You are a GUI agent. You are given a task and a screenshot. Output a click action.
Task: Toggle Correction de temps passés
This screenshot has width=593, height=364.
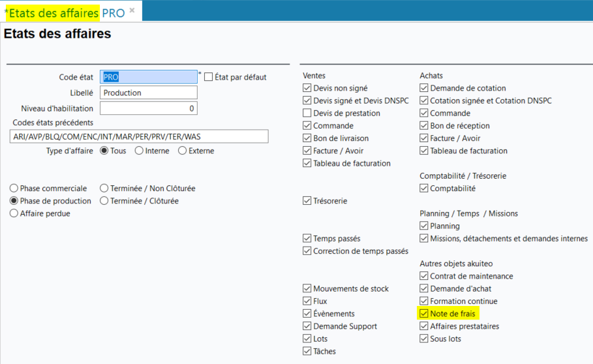307,251
